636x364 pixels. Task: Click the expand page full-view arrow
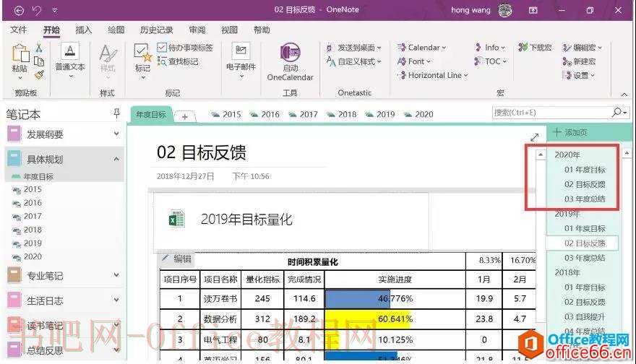point(534,138)
